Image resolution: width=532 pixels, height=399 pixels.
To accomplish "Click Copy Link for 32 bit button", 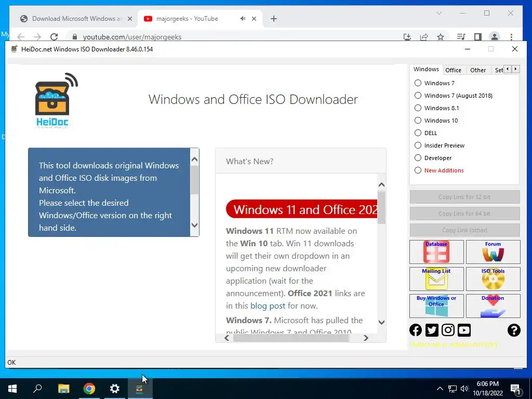I will 464,197.
